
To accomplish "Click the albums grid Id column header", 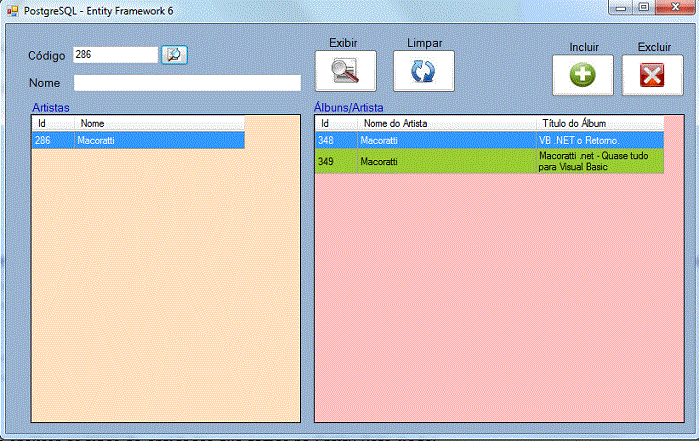I will coord(334,124).
